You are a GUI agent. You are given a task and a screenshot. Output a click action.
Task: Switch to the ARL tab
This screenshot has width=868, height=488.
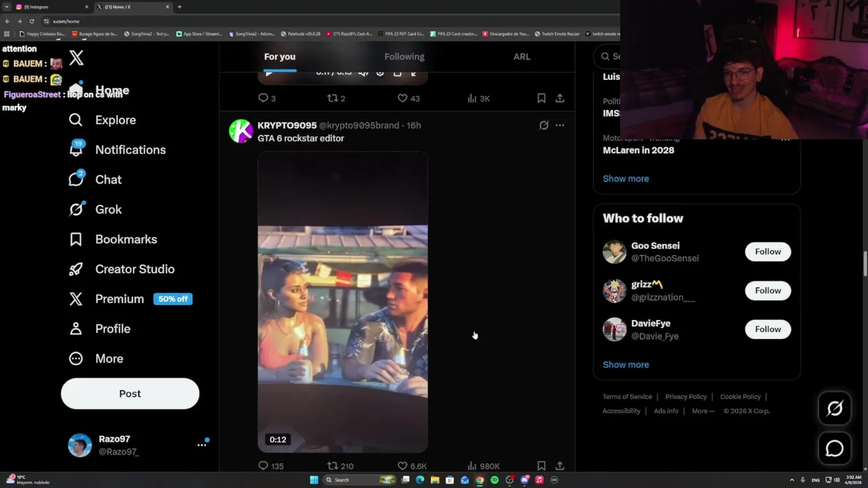tap(521, 56)
